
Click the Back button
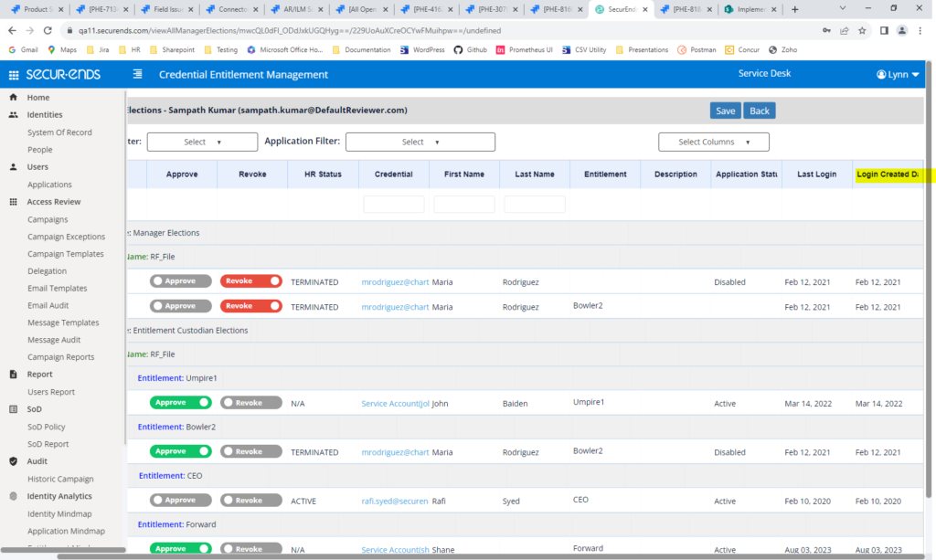(760, 111)
